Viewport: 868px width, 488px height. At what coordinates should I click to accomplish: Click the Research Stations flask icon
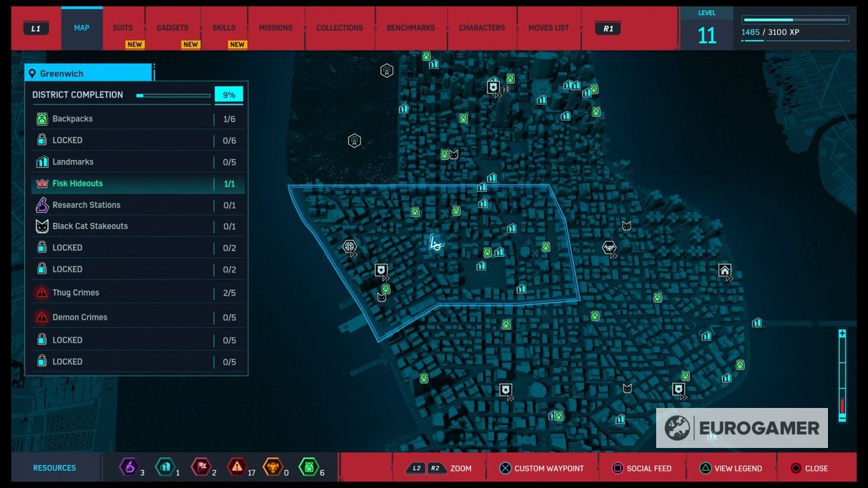click(x=42, y=205)
